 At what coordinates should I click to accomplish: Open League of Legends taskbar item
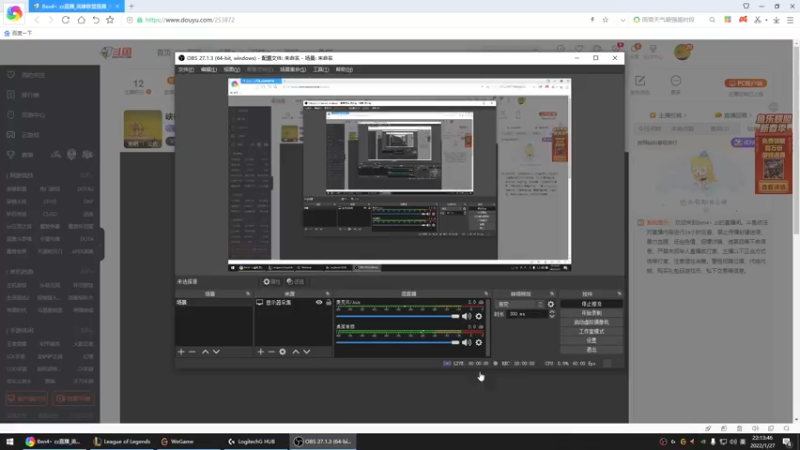(121, 442)
